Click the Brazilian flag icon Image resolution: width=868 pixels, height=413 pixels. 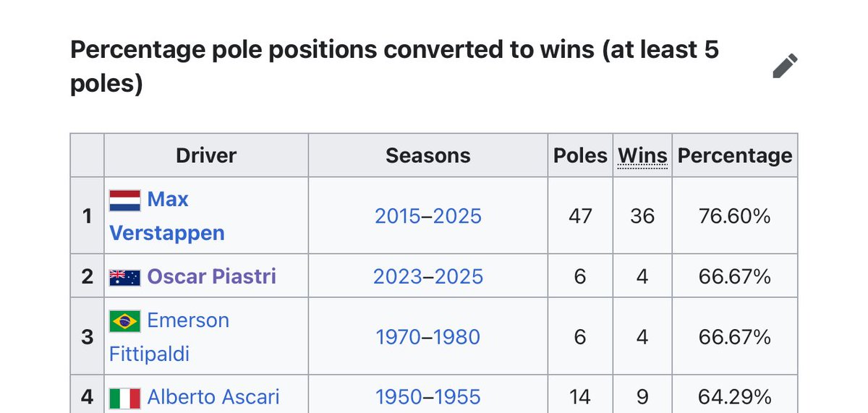124,321
